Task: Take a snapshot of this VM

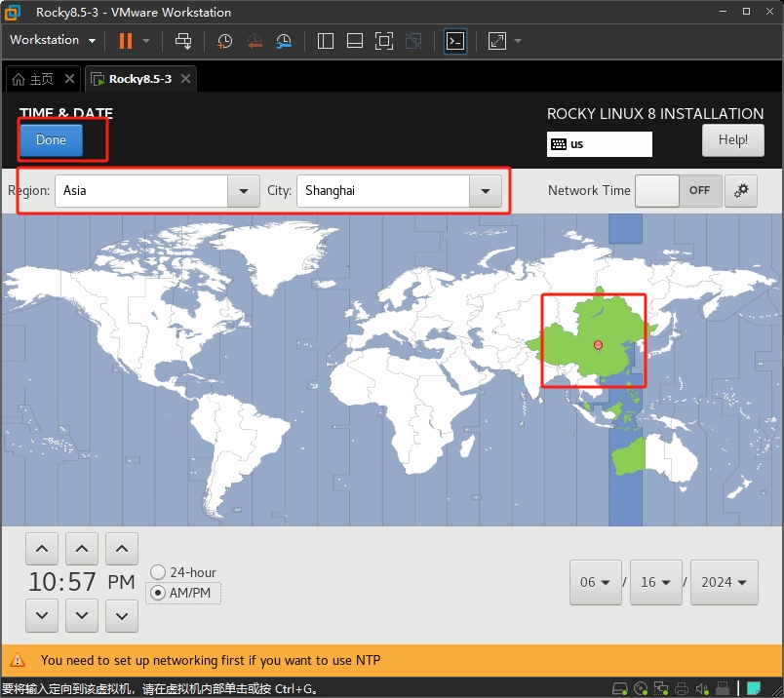Action: tap(224, 41)
